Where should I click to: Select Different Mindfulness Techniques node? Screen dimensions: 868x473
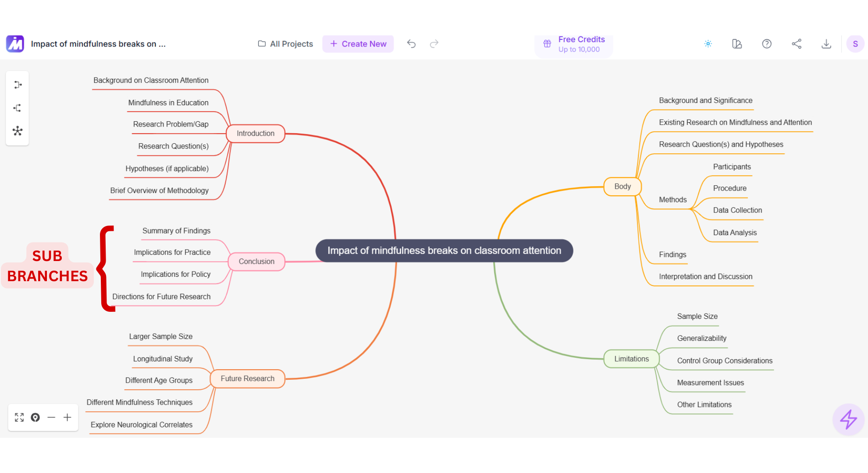coord(139,402)
